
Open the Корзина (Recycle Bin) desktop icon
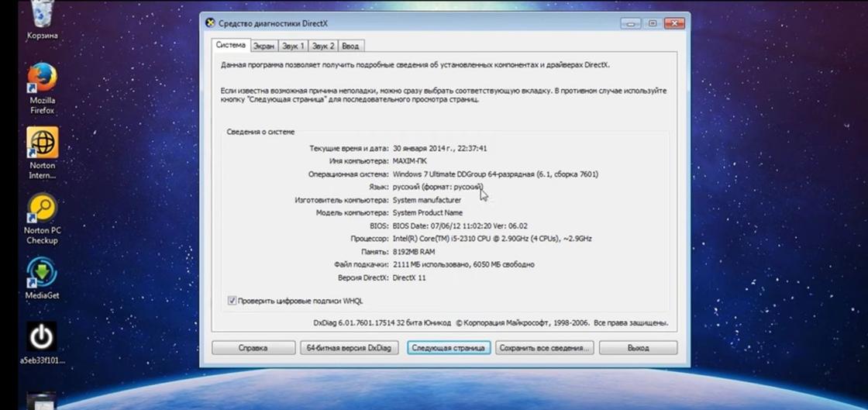pyautogui.click(x=42, y=16)
